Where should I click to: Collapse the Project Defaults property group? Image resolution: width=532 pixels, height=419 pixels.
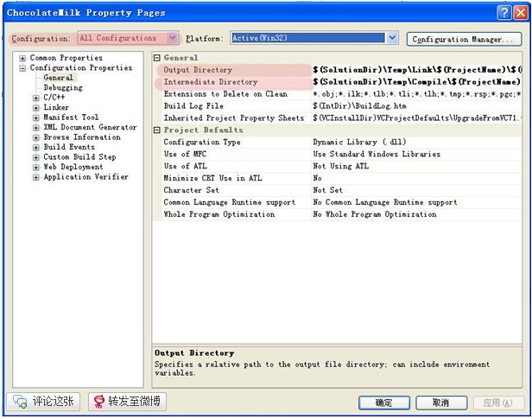(157, 130)
